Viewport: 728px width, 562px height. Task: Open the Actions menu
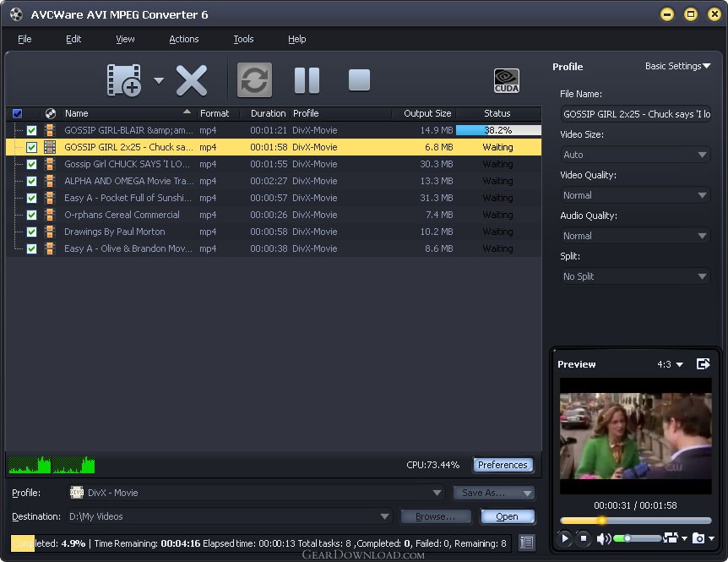(184, 39)
